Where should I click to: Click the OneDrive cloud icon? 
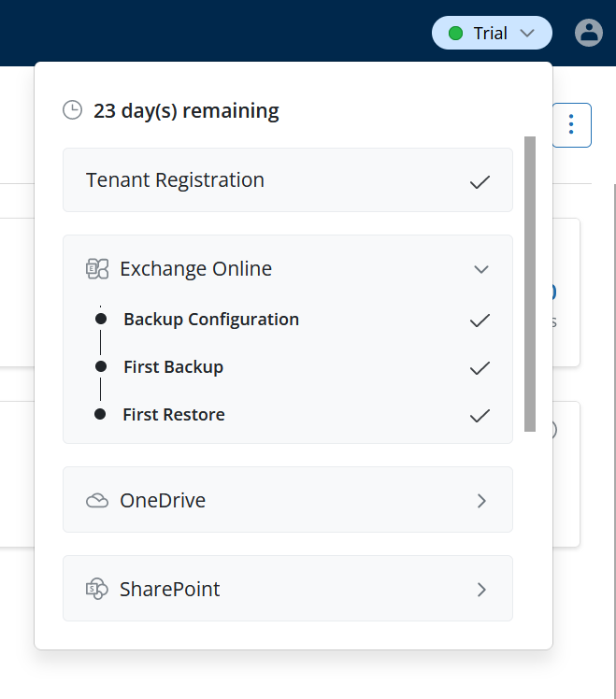(97, 500)
